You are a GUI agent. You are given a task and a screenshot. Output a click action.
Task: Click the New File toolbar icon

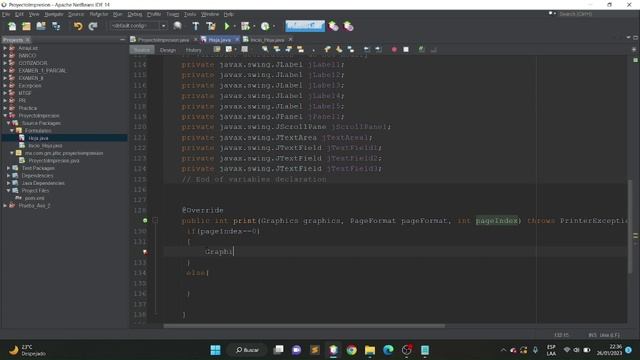coord(12,26)
